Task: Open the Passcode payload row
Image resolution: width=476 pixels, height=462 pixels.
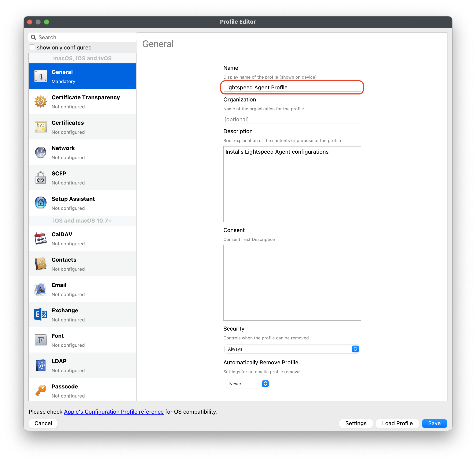Action: click(x=83, y=390)
